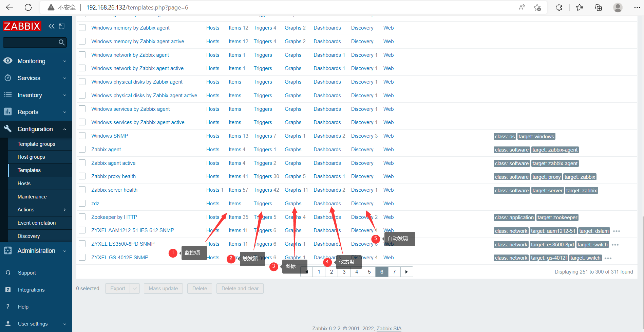Open Items 57 for Zabbix server health
This screenshot has height=332, width=644.
[x=239, y=190]
